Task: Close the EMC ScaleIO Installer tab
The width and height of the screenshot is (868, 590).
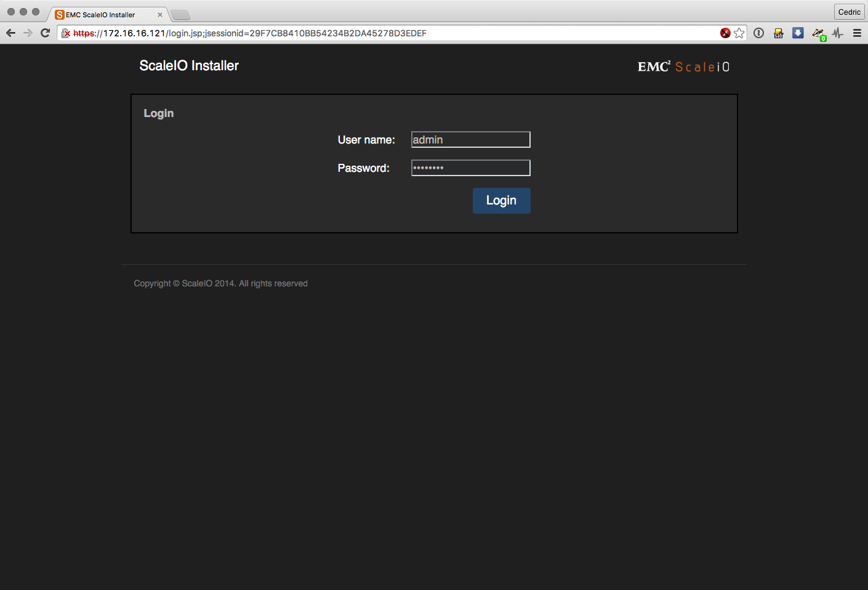Action: 160,15
